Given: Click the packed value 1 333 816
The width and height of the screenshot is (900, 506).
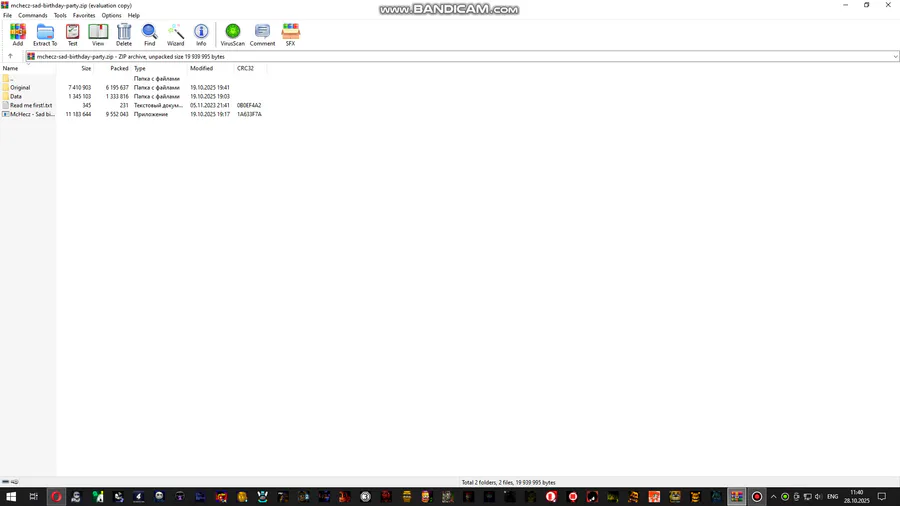Looking at the screenshot, I should click(117, 96).
